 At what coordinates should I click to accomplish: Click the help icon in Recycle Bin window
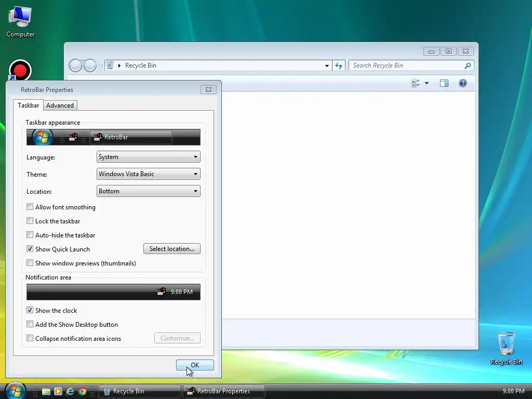click(x=463, y=83)
